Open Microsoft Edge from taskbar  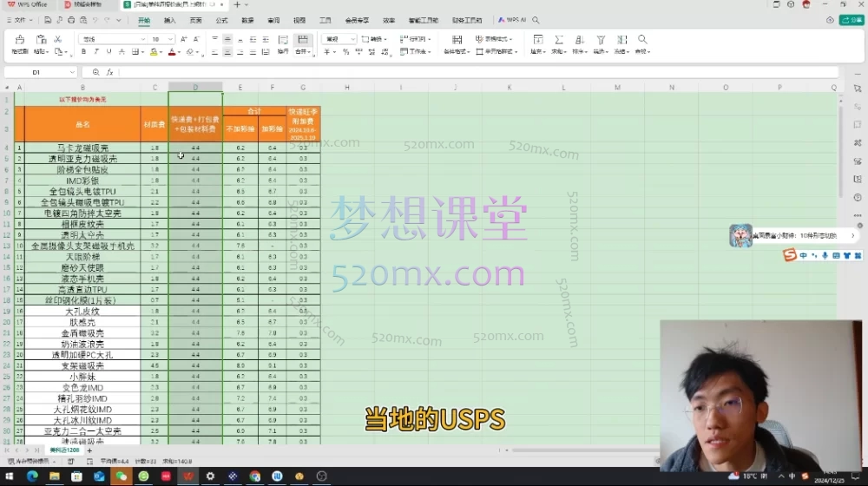coord(32,476)
